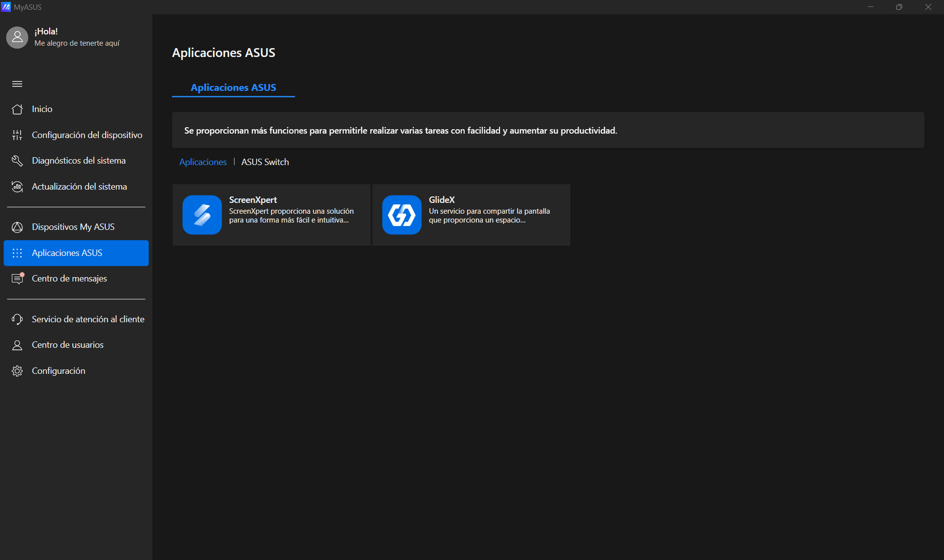Switch to the Aplicaciones sub-tab
Image resolution: width=944 pixels, height=560 pixels.
coord(203,162)
